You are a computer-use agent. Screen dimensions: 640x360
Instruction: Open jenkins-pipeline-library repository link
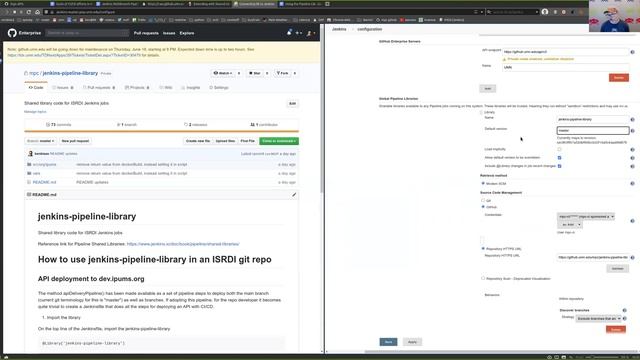[70, 73]
